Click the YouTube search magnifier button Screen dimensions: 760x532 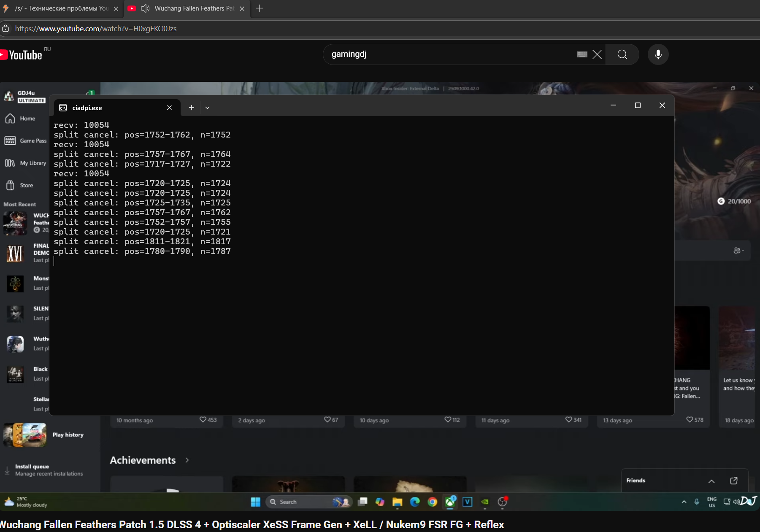pyautogui.click(x=622, y=54)
